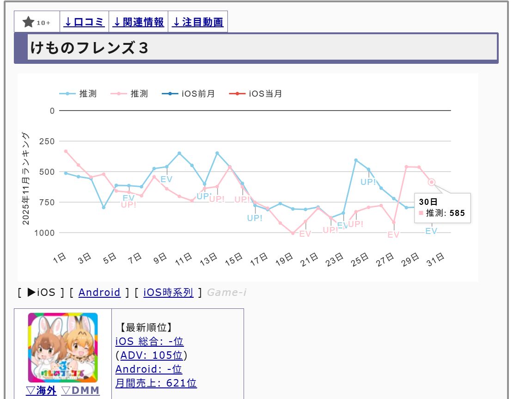Toggle the light blue 推測 legend series
Screen dimensions: 532x399
pyautogui.click(x=78, y=94)
